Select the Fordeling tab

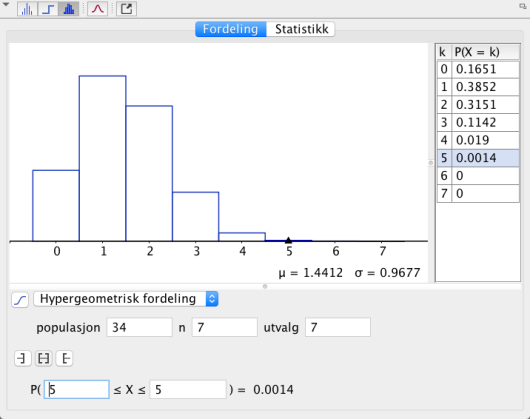231,29
